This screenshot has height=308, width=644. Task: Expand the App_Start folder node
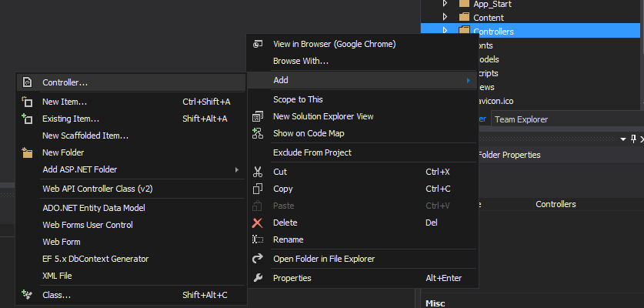click(x=445, y=4)
